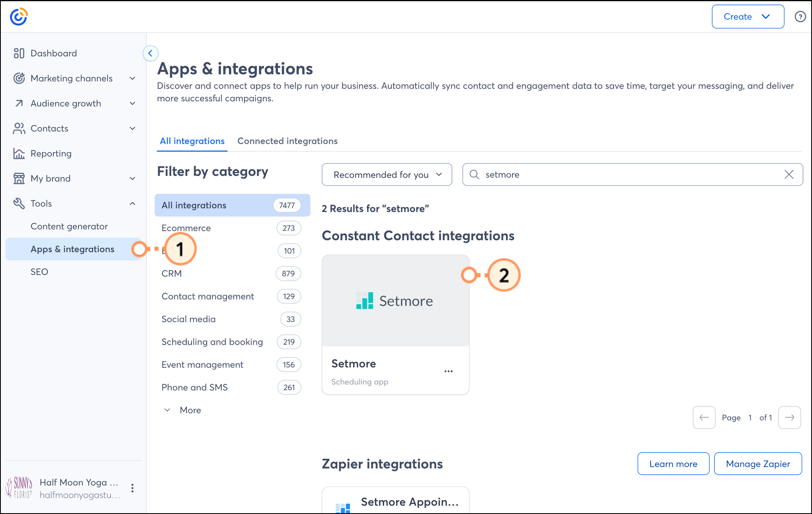This screenshot has width=812, height=514.
Task: Go to next page arrow
Action: tap(789, 418)
